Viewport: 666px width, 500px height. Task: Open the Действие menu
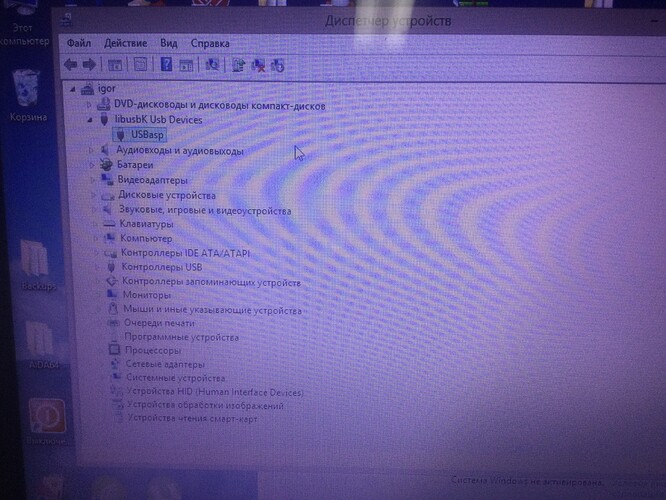(125, 43)
